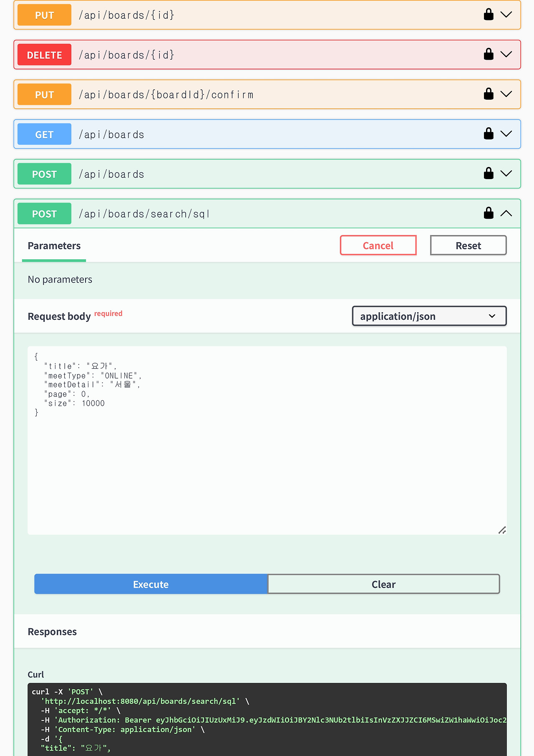
Task: Click lock icon on POST search/sql endpoint
Action: (x=489, y=213)
